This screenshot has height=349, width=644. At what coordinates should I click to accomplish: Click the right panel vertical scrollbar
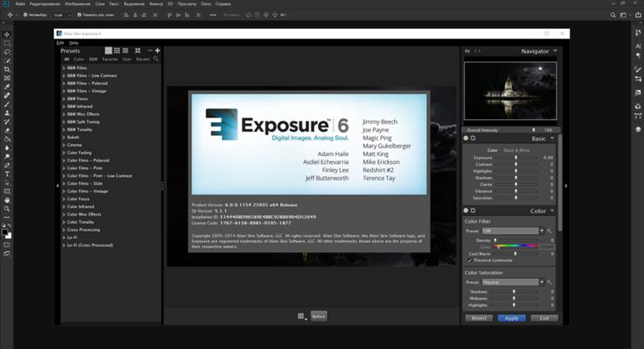[x=559, y=183]
